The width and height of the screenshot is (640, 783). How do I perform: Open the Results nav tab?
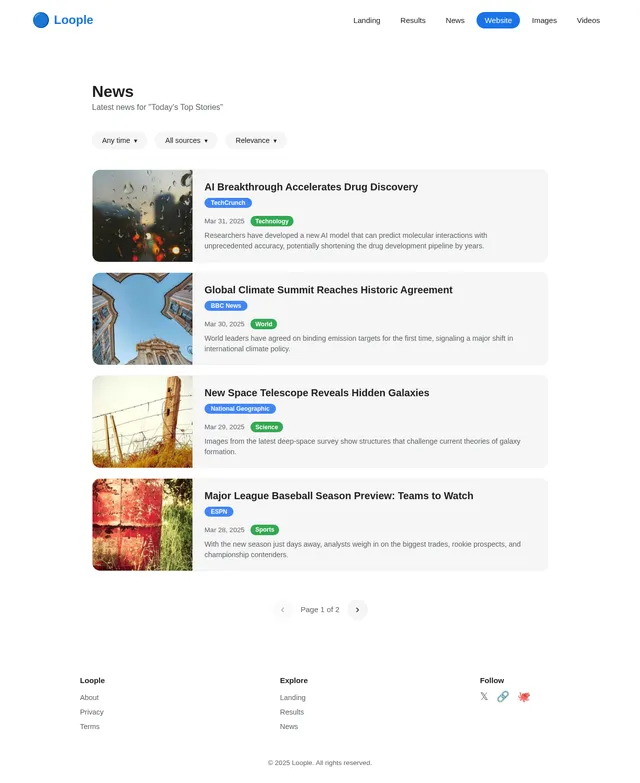413,20
